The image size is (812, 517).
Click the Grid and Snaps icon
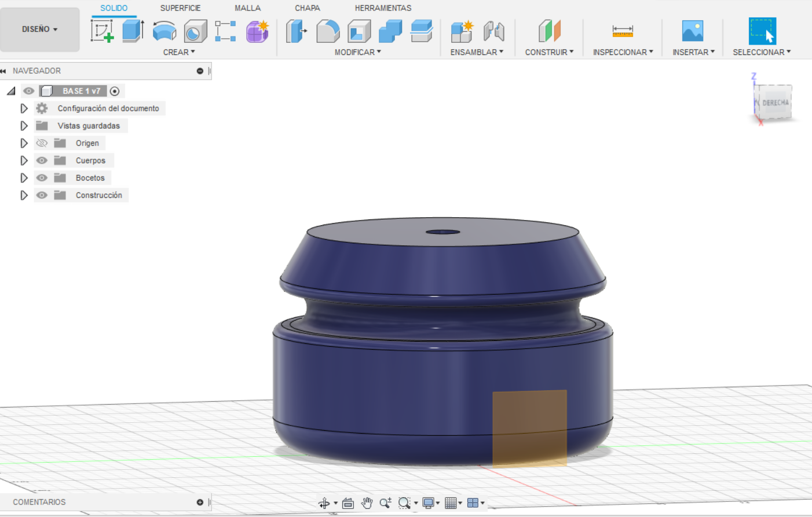451,503
